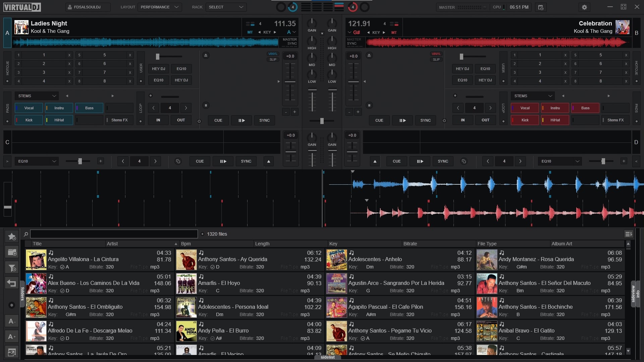Open the Layout Performance dropdown

click(160, 7)
